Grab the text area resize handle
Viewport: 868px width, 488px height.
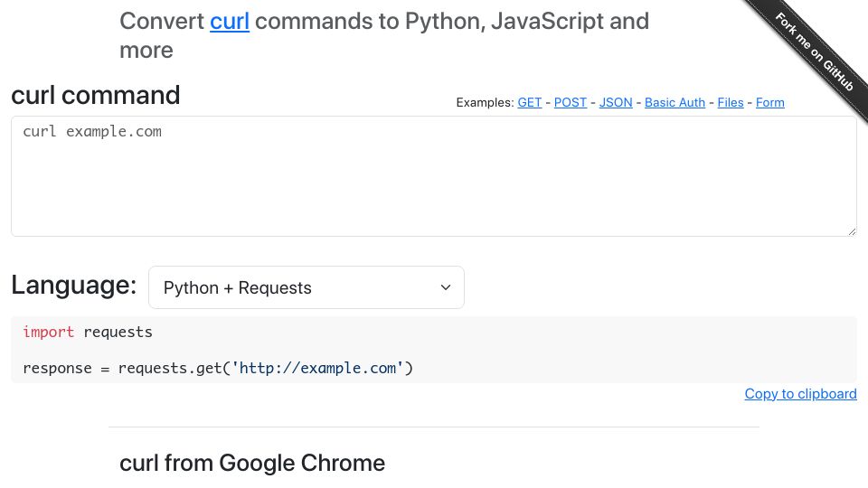(852, 231)
